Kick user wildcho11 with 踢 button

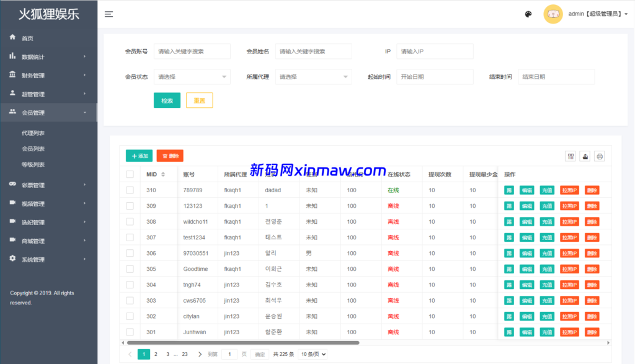(509, 222)
